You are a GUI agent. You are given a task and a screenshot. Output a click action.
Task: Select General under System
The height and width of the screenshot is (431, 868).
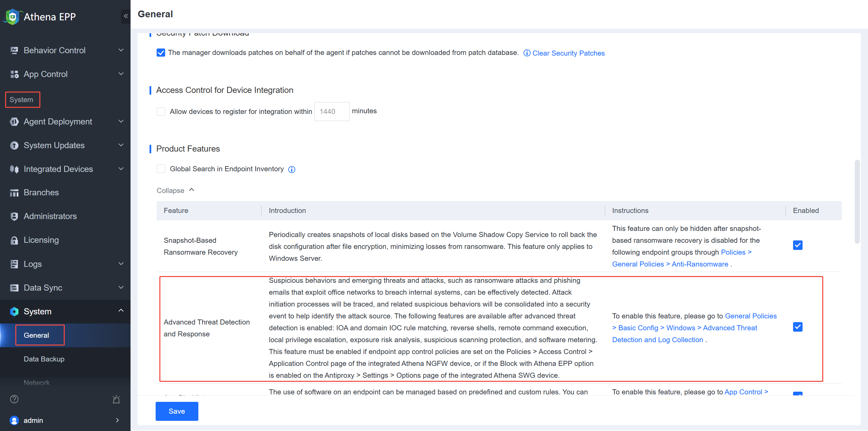click(65, 335)
